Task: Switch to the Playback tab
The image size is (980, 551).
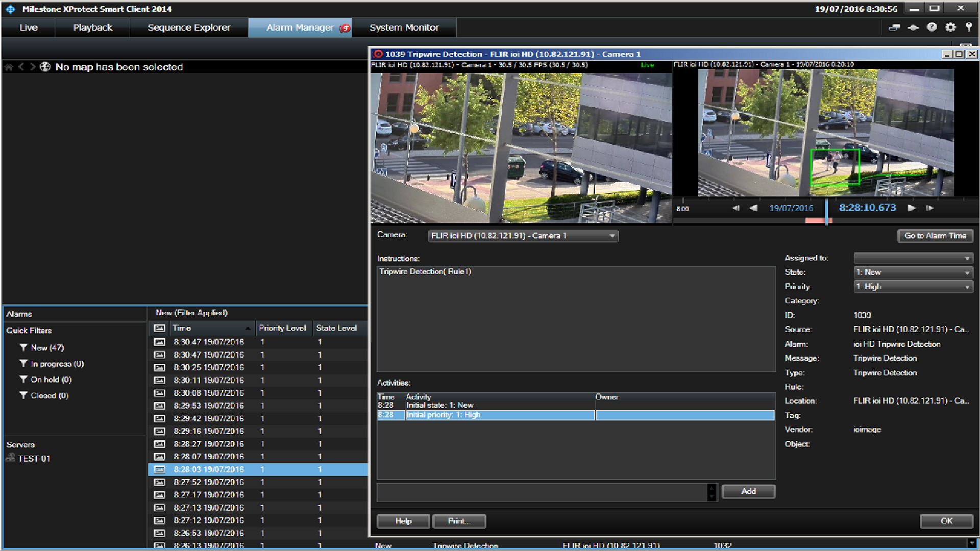Action: tap(92, 28)
